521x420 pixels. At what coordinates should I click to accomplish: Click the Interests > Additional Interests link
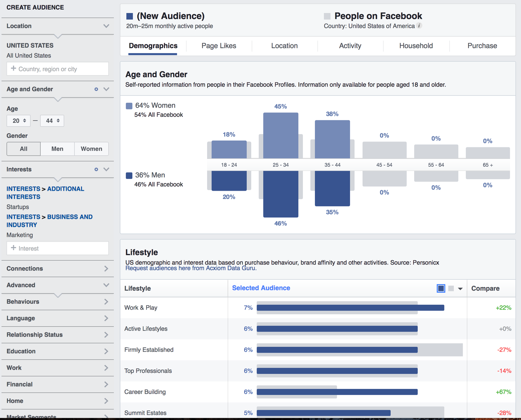point(45,193)
